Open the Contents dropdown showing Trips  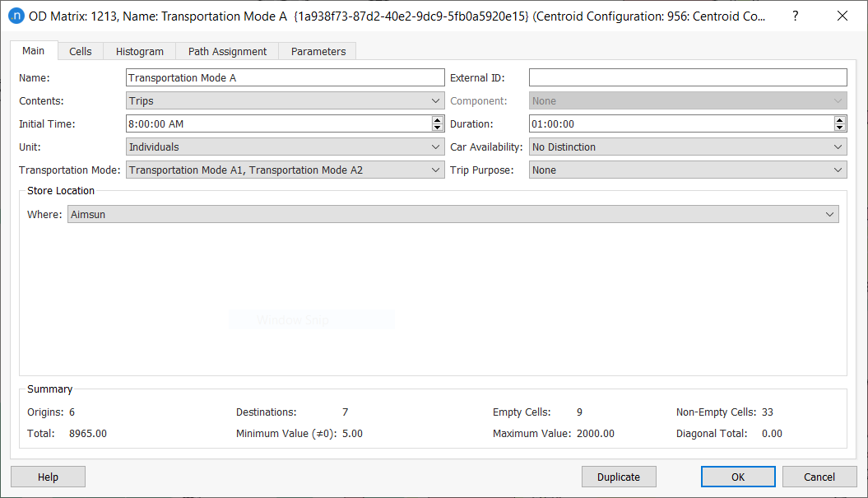click(x=285, y=101)
